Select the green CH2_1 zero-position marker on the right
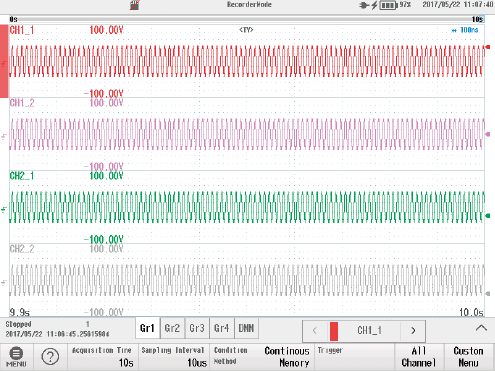This screenshot has height=371, width=495. coord(488,216)
